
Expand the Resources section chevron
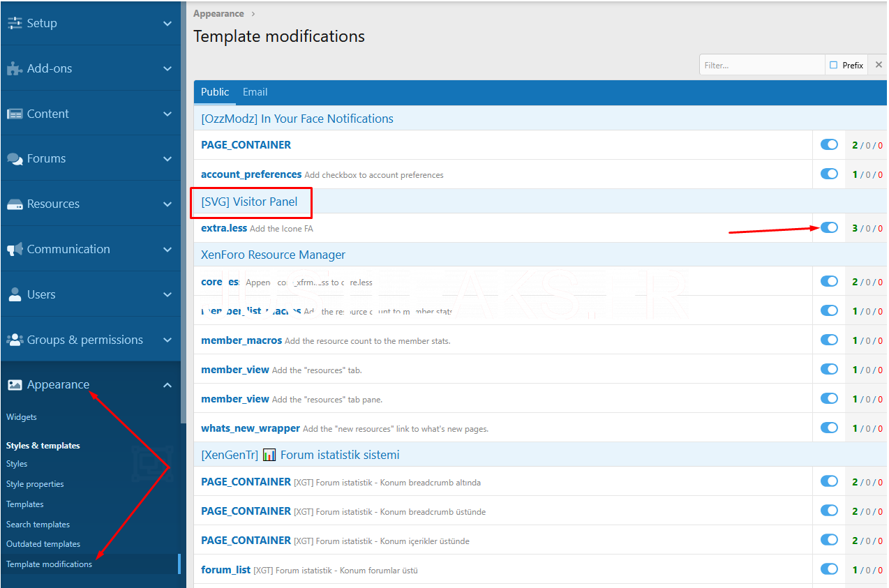click(167, 204)
